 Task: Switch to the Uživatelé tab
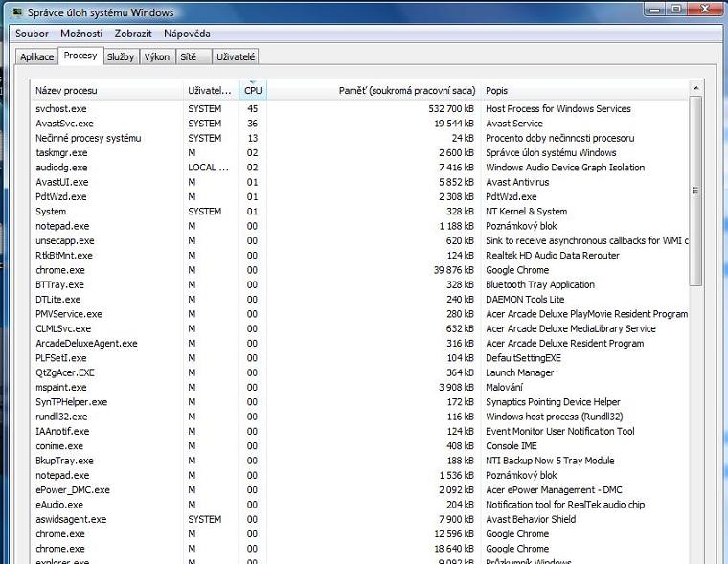coord(236,57)
